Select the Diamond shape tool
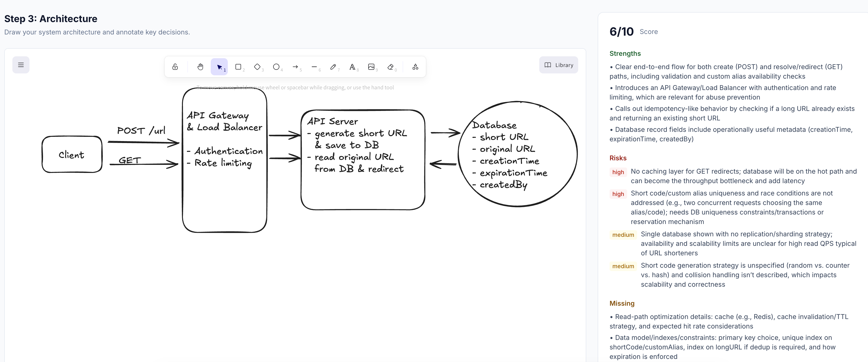This screenshot has width=868, height=362. click(x=257, y=67)
